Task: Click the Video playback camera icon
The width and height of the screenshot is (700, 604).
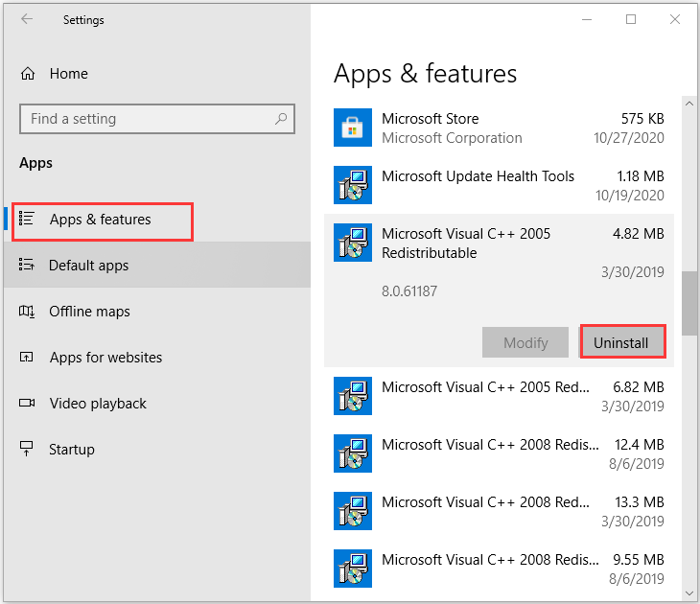Action: (x=26, y=403)
